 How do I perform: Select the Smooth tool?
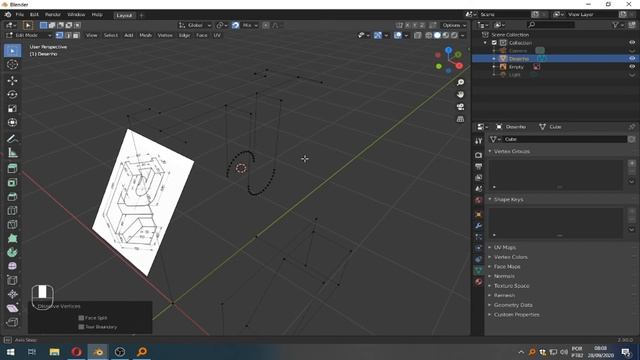[12, 266]
